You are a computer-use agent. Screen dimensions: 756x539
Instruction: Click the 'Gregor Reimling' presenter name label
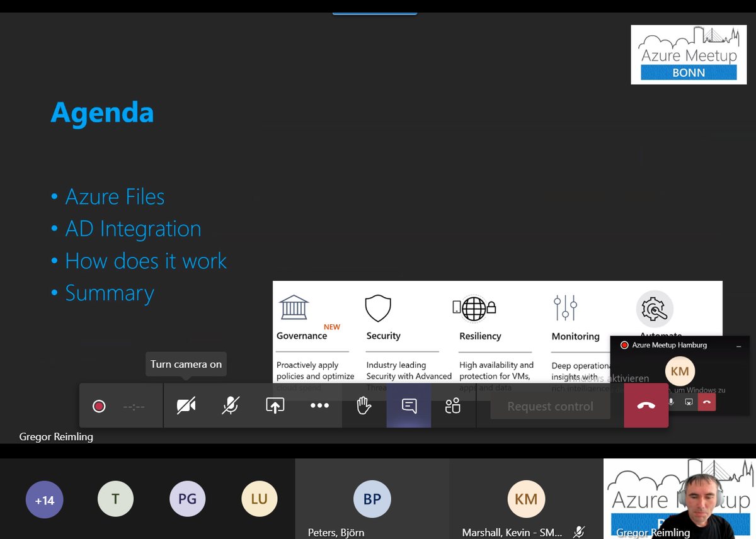(x=56, y=436)
